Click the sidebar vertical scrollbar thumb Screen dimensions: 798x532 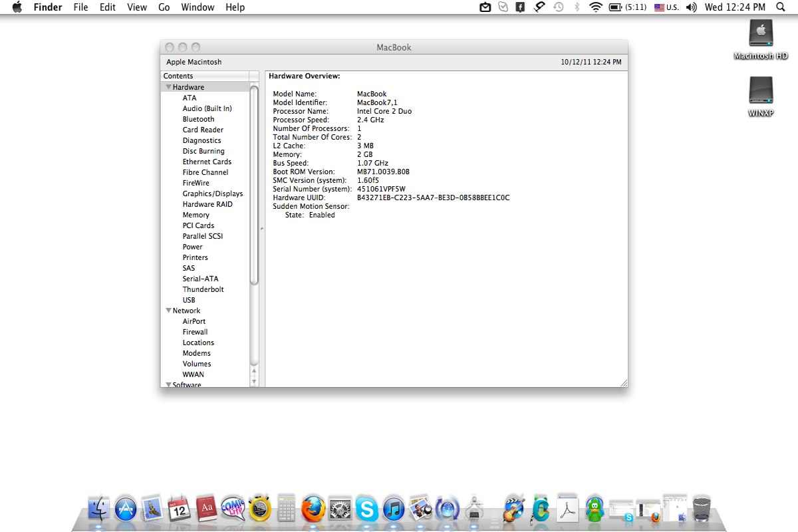tap(254, 185)
